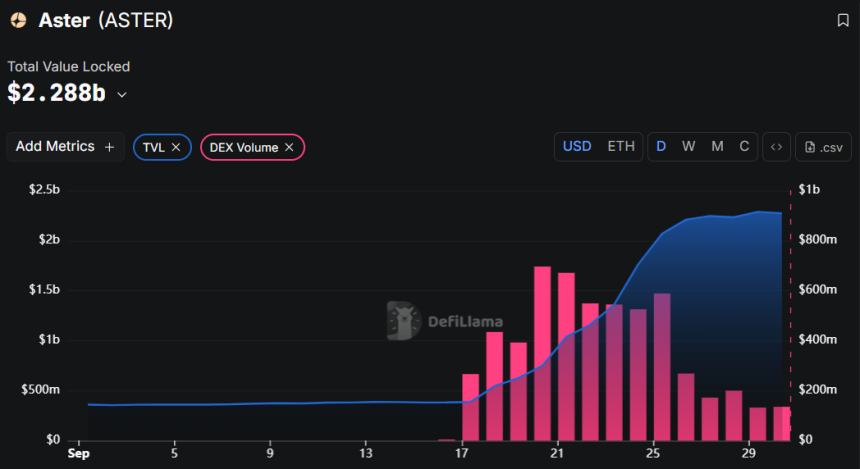Open the embed code icon button

click(x=775, y=147)
